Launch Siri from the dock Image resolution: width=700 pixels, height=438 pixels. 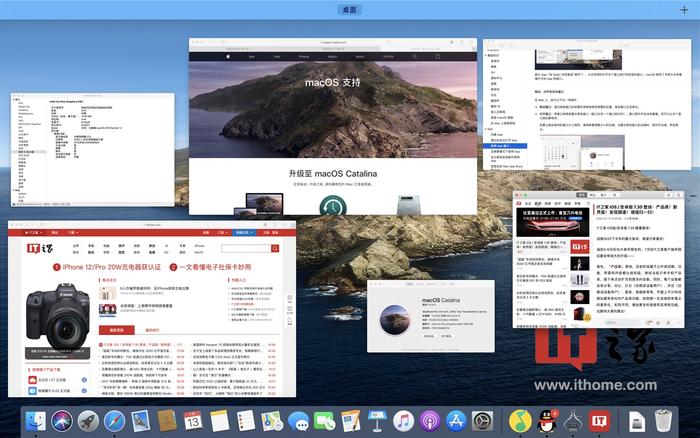pyautogui.click(x=62, y=421)
